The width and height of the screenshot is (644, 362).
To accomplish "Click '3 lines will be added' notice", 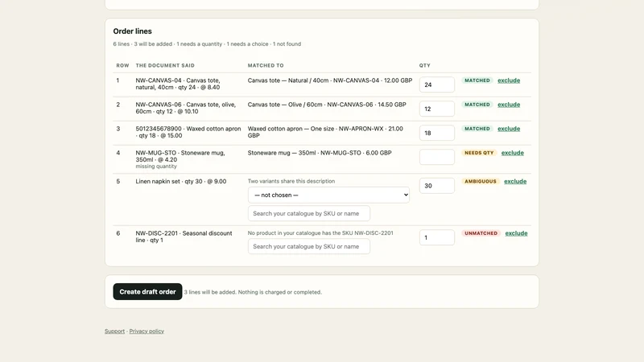I will coord(253,292).
